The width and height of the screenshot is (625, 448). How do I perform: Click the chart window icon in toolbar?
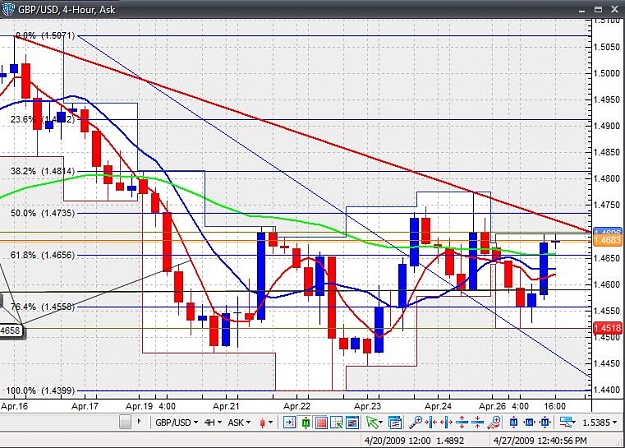click(x=352, y=422)
